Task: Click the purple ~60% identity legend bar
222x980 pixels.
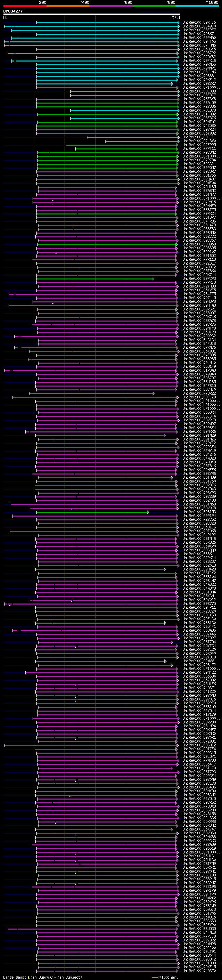Action: (111, 7)
